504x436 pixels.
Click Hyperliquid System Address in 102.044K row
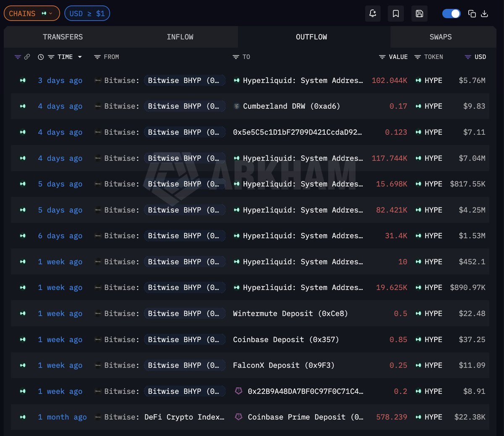tap(302, 80)
